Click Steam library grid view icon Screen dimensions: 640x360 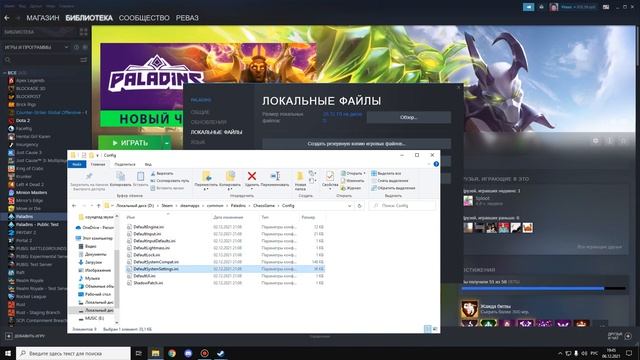(84, 32)
